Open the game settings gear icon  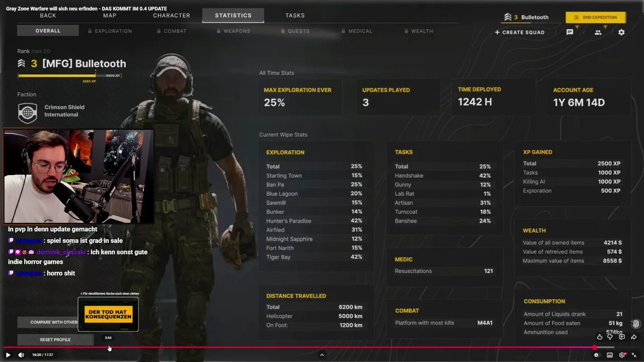tap(621, 32)
